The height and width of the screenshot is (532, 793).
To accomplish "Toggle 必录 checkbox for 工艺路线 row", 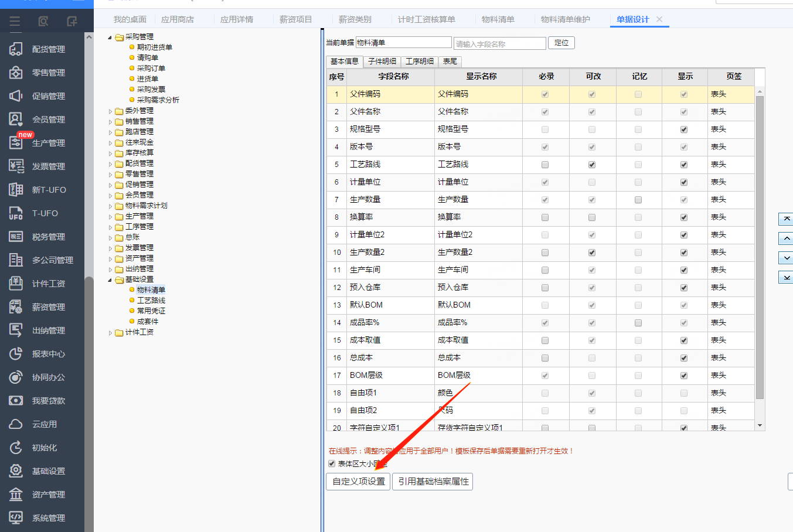I will (545, 165).
